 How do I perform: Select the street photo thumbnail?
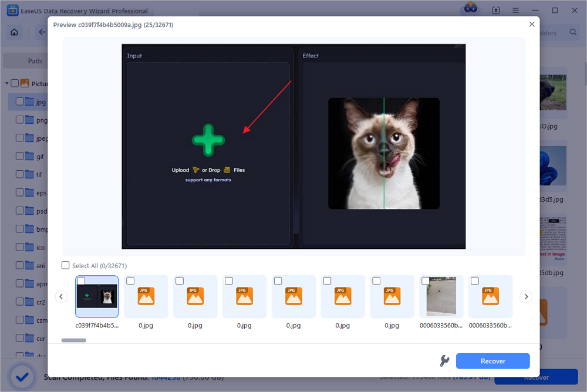click(441, 297)
